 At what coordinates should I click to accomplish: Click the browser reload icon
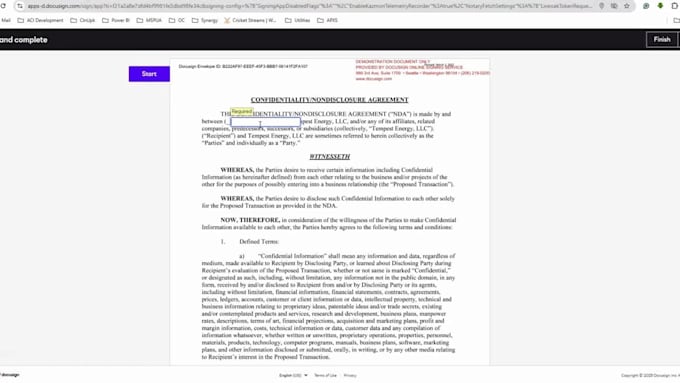click(3, 6)
